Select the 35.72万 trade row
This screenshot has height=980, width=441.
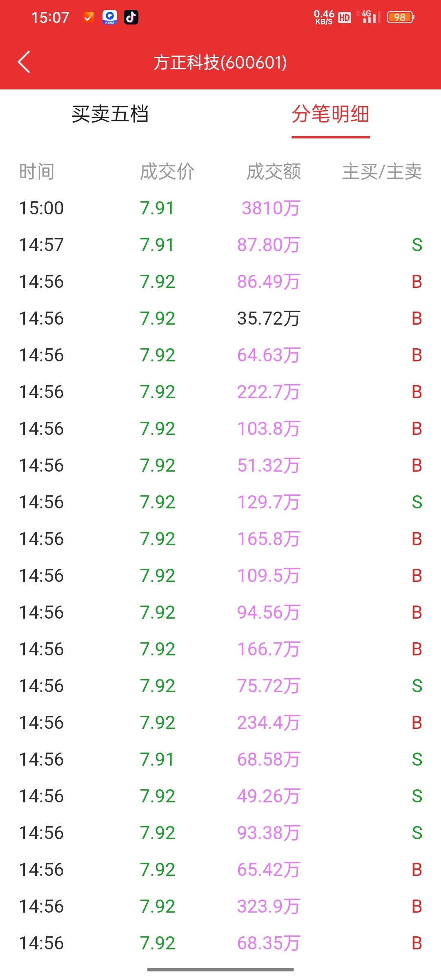(220, 318)
